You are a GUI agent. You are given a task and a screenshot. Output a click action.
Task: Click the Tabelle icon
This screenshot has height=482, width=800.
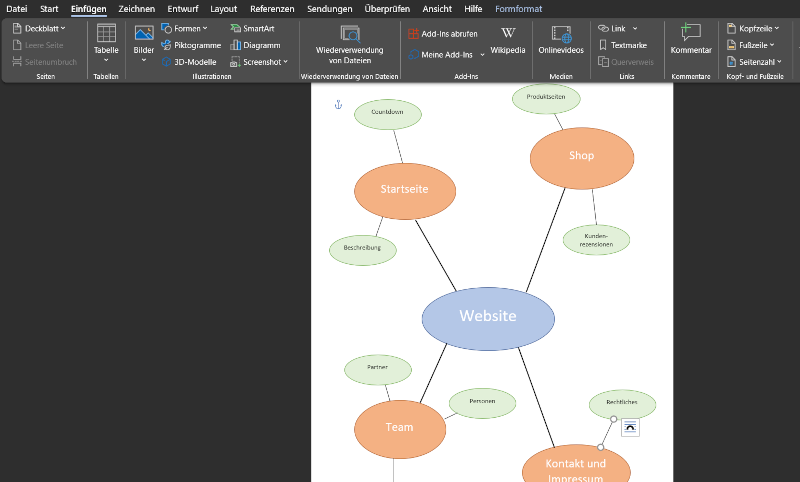[x=105, y=34]
